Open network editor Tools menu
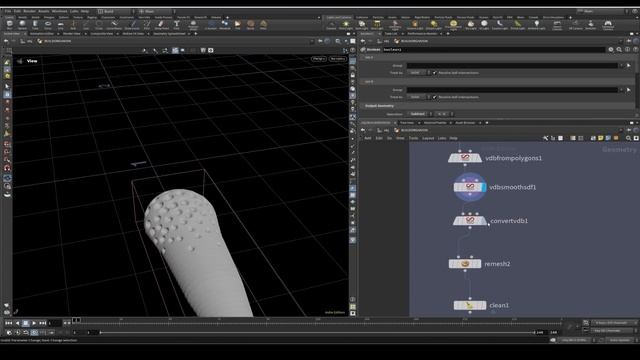The image size is (640, 360). point(413,138)
